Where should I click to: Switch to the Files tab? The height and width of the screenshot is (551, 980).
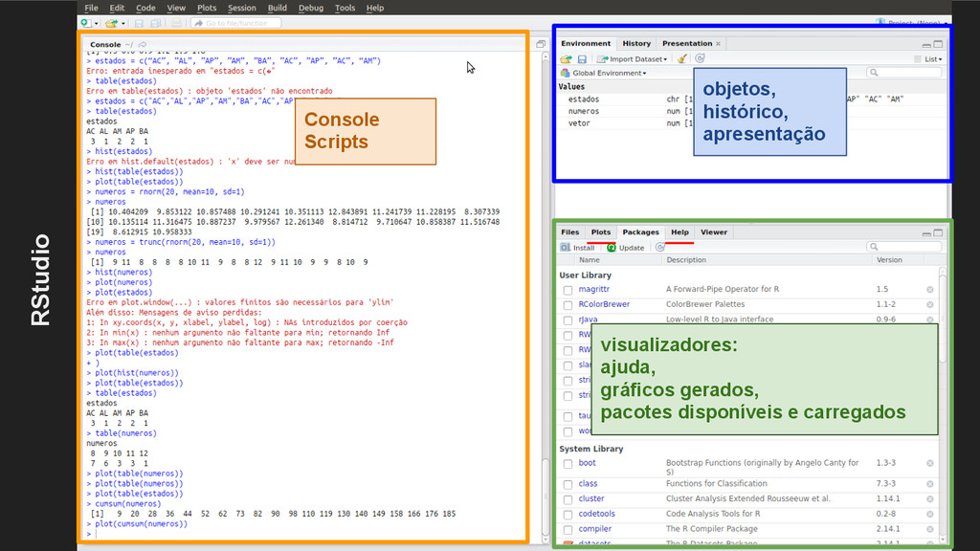pyautogui.click(x=570, y=231)
